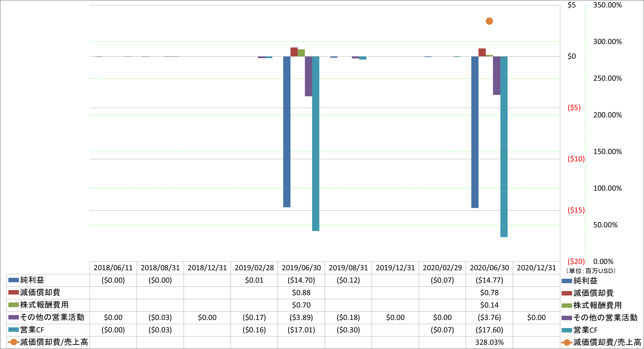Click the 2020/06/30 date column header
The height and width of the screenshot is (349, 644).
pyautogui.click(x=489, y=268)
